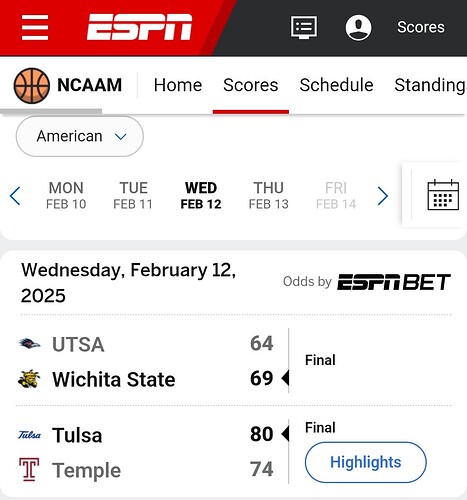Click the UTSA Roadrunners logo
The width and height of the screenshot is (467, 500).
29,344
